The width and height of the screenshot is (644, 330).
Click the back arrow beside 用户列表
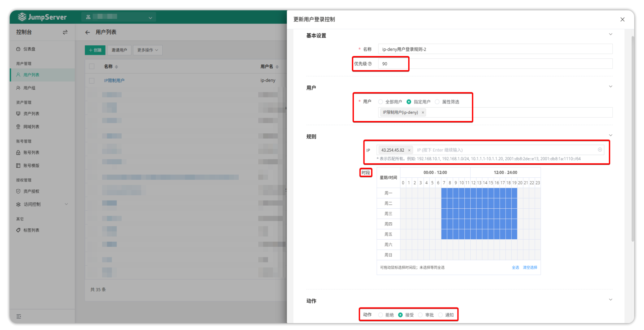click(87, 32)
